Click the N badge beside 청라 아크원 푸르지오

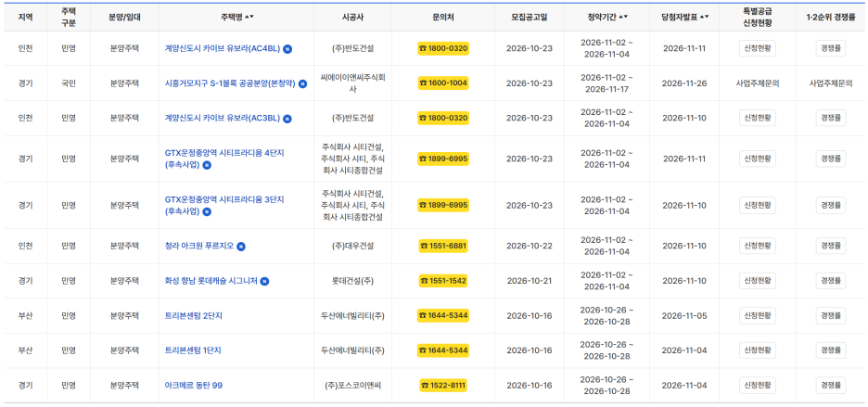[241, 246]
